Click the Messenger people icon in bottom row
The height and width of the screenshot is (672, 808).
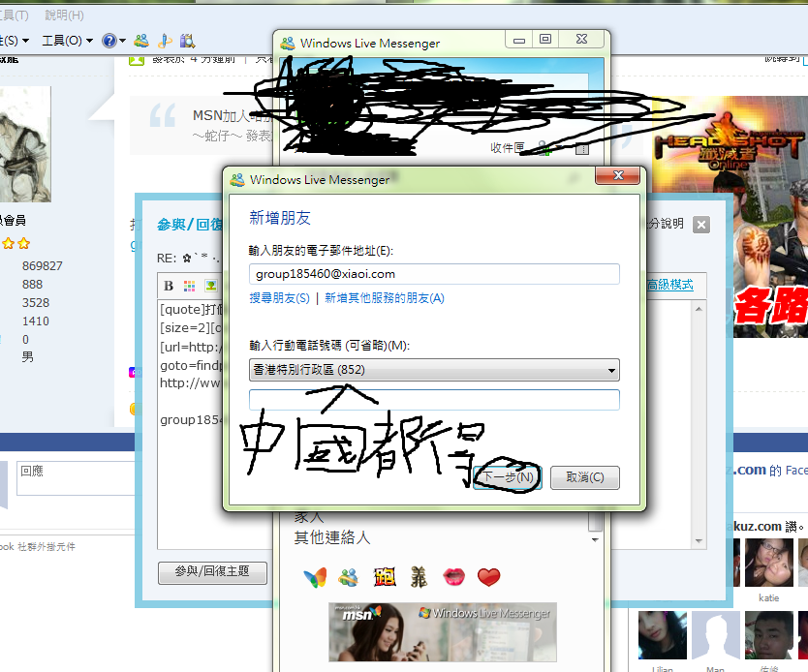pyautogui.click(x=349, y=578)
